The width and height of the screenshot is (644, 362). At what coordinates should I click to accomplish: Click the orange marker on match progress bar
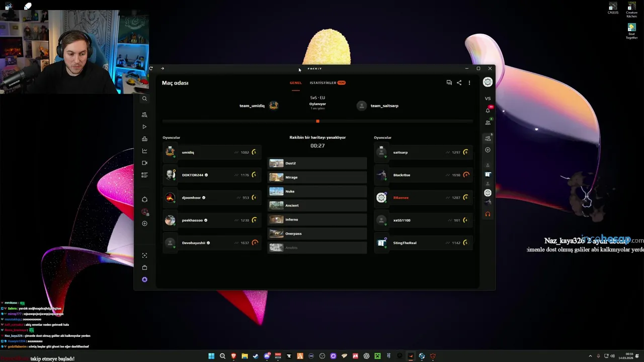tap(317, 121)
